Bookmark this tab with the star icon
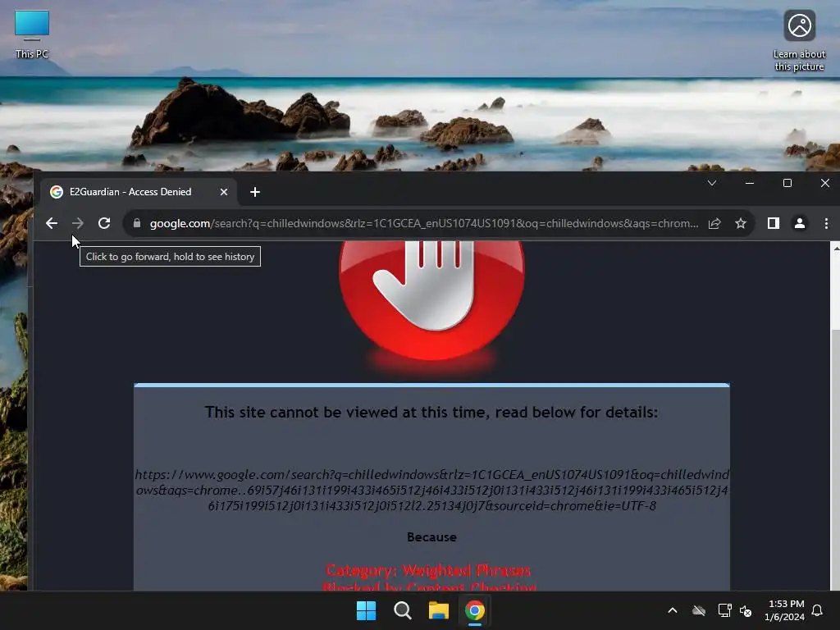The image size is (840, 630). 741,223
